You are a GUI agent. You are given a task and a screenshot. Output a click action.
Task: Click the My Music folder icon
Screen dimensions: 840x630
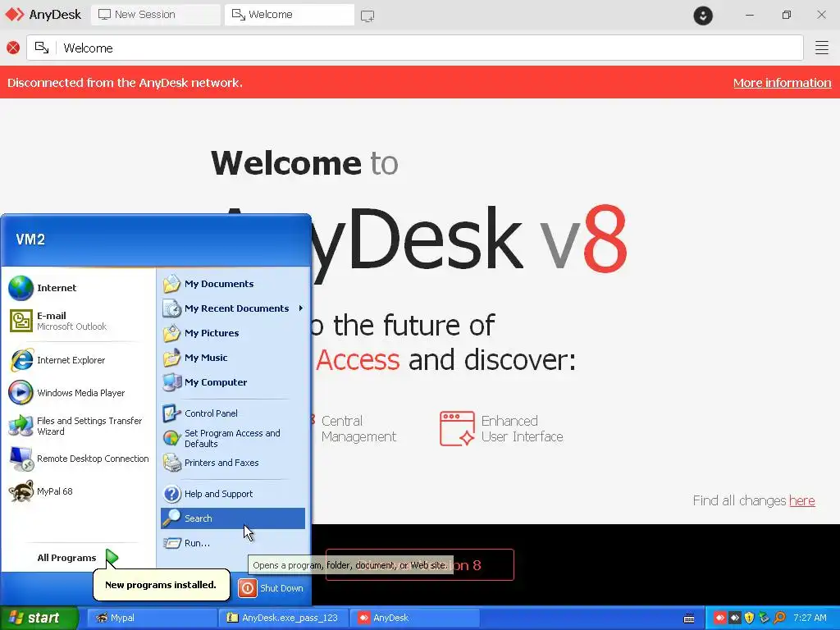[x=172, y=358]
